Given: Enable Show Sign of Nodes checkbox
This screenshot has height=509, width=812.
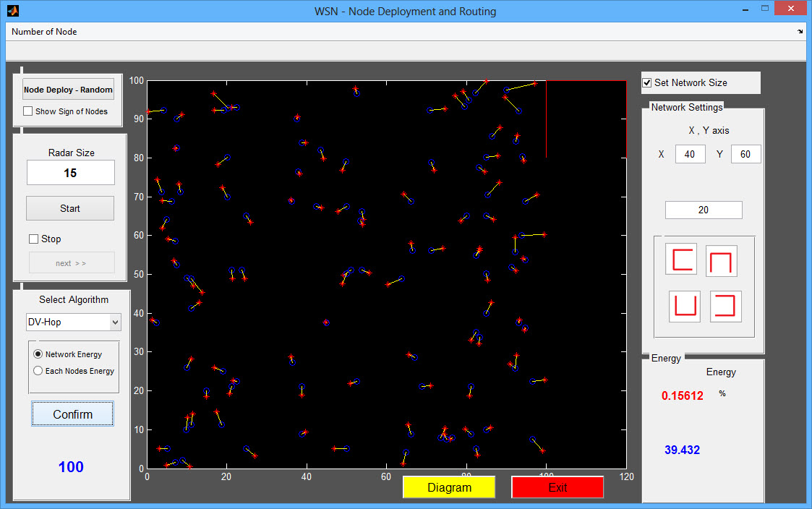Looking at the screenshot, I should [28, 111].
